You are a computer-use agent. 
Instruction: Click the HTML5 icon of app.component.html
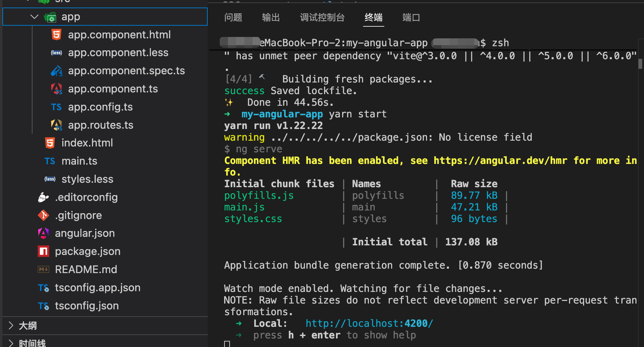56,35
